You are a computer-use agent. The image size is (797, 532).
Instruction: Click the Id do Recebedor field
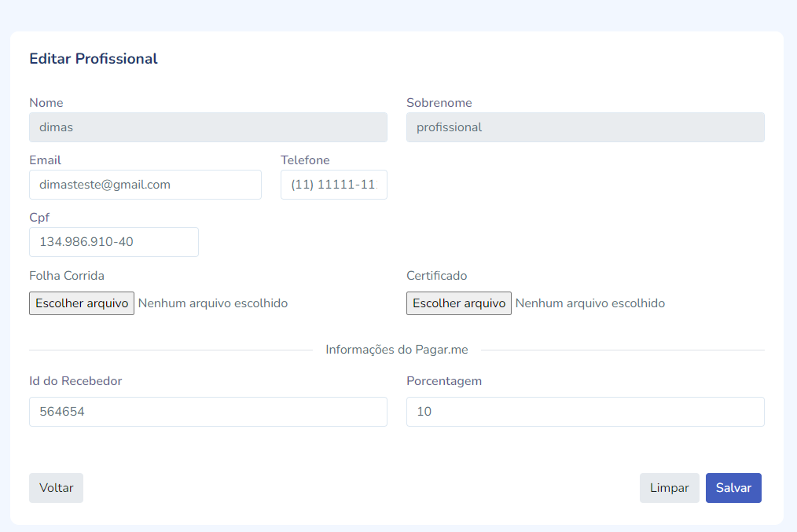208,412
